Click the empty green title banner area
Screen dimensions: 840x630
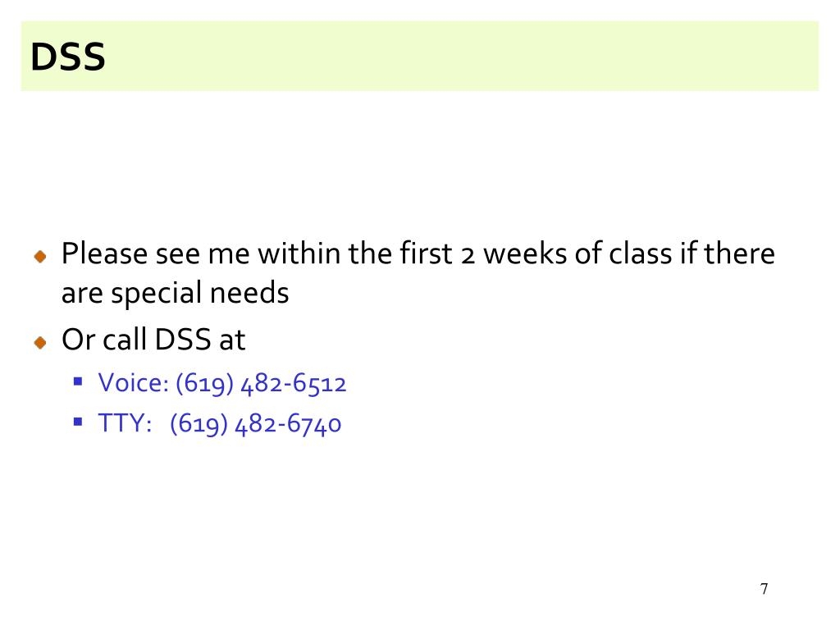(459, 56)
